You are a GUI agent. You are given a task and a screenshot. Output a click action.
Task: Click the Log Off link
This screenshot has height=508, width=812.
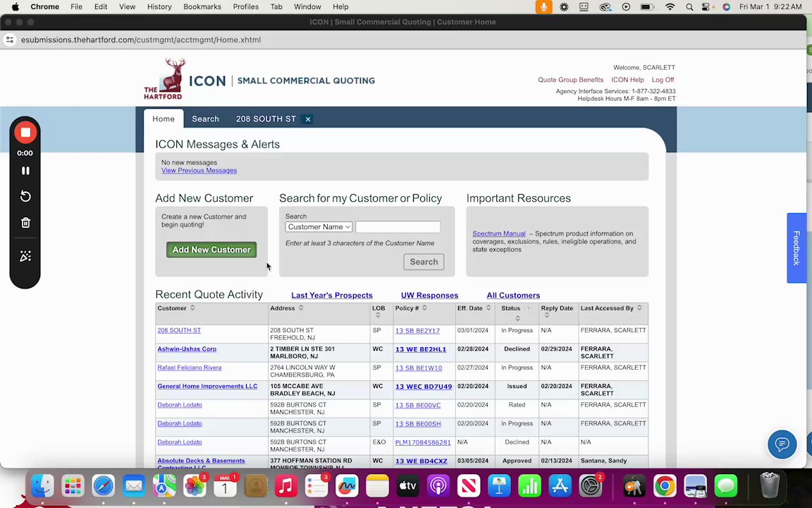point(663,80)
